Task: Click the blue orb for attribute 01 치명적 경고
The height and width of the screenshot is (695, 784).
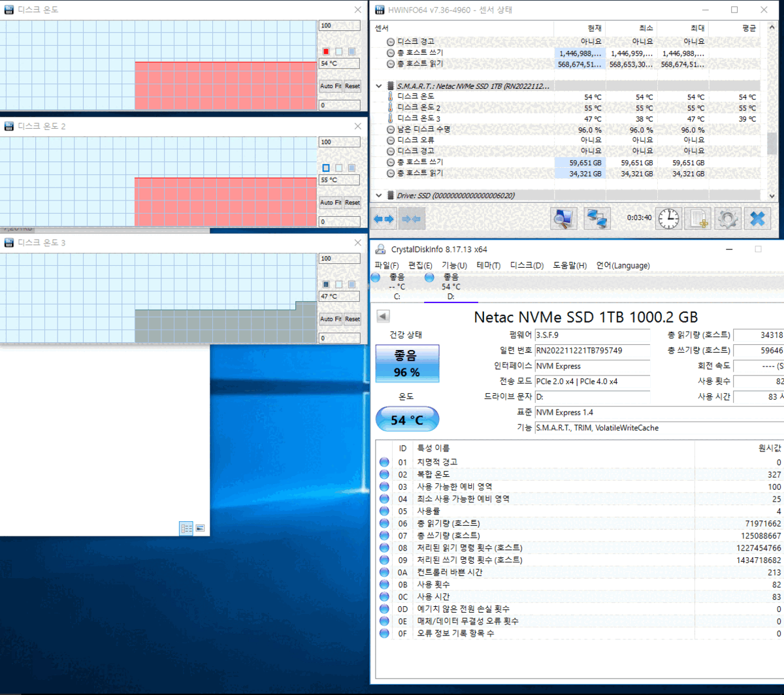Action: 384,462
